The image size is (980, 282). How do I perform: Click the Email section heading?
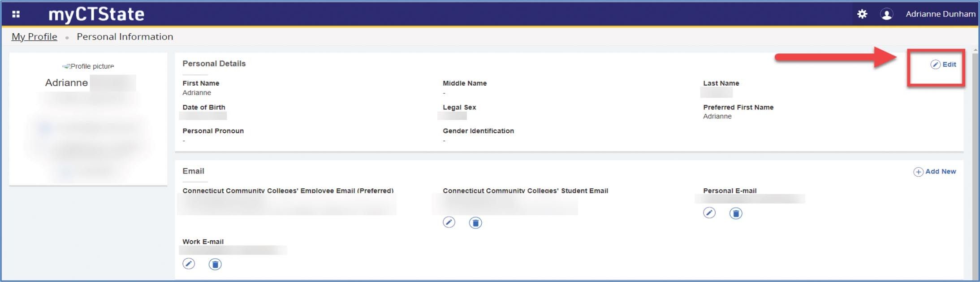pyautogui.click(x=193, y=171)
